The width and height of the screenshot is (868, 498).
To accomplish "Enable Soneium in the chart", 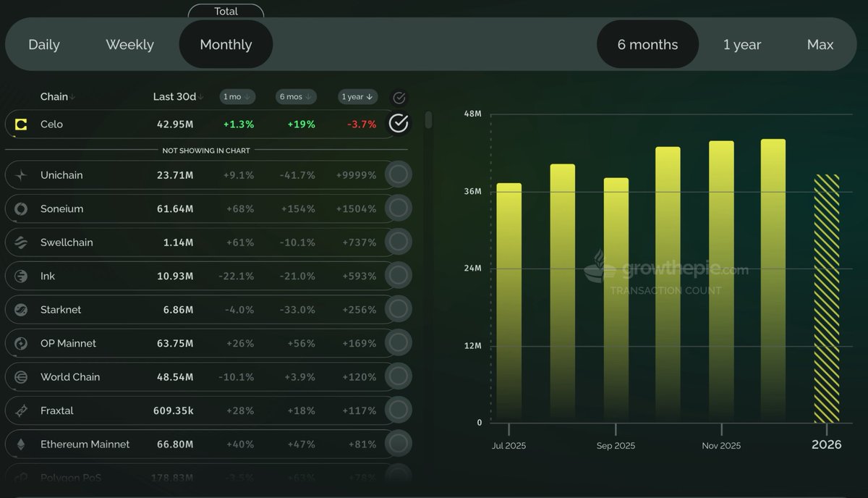I will pyautogui.click(x=399, y=208).
